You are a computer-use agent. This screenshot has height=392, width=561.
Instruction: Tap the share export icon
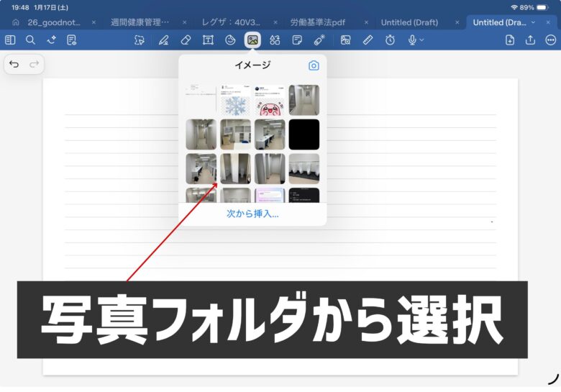click(530, 40)
